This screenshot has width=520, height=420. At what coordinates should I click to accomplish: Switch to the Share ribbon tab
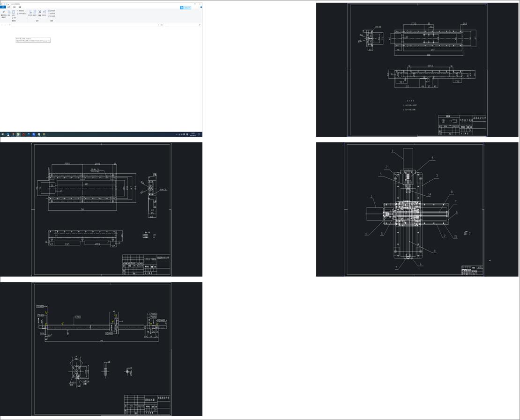click(x=14, y=7)
